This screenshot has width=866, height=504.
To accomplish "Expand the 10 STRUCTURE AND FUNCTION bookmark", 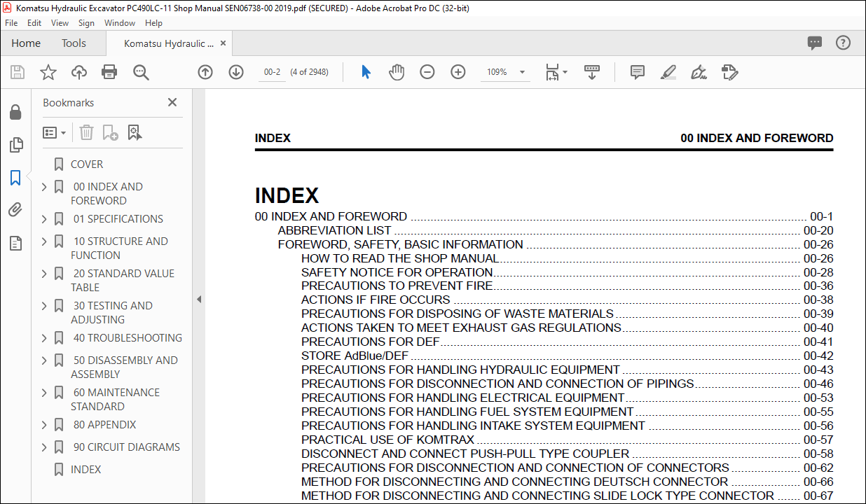I will (44, 241).
